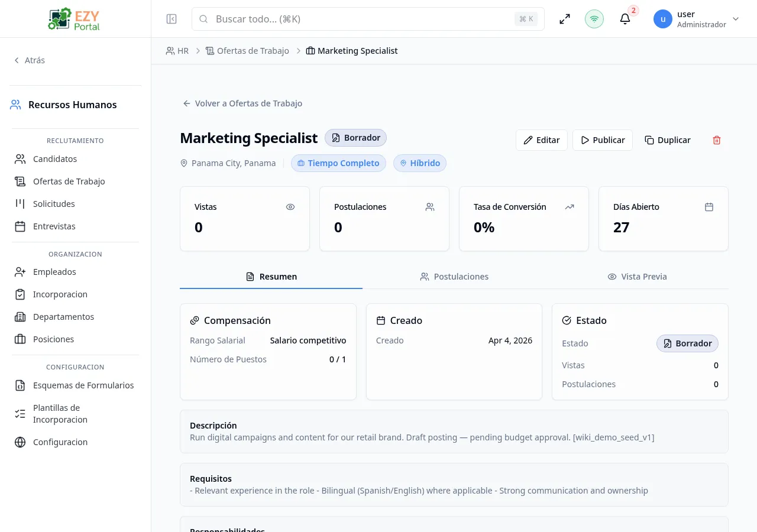Click the Marketing Specialist breadcrumb item
757x532 pixels.
[x=352, y=51]
